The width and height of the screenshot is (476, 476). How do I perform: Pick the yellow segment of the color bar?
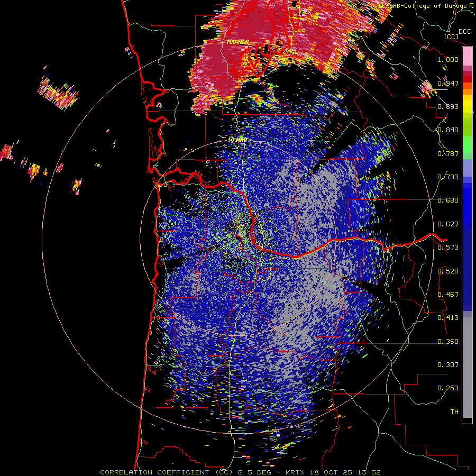467,104
